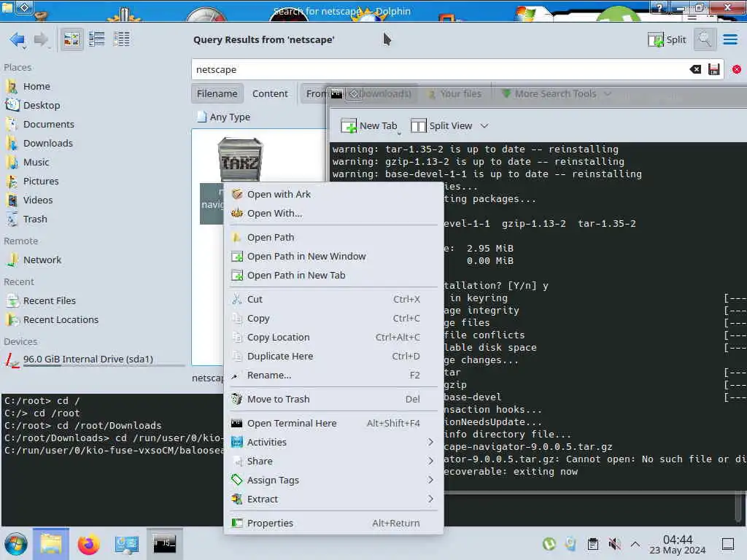Open the start menu launcher
747x560 pixels.
point(16,544)
